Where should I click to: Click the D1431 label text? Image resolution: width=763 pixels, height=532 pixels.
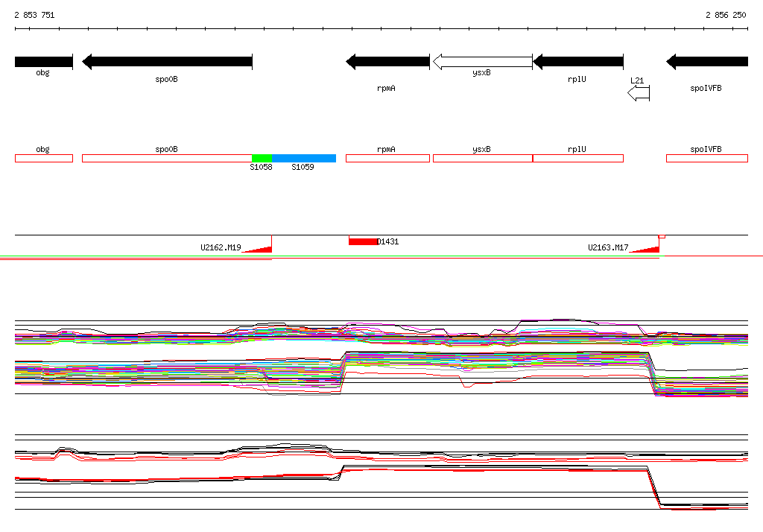tap(388, 241)
